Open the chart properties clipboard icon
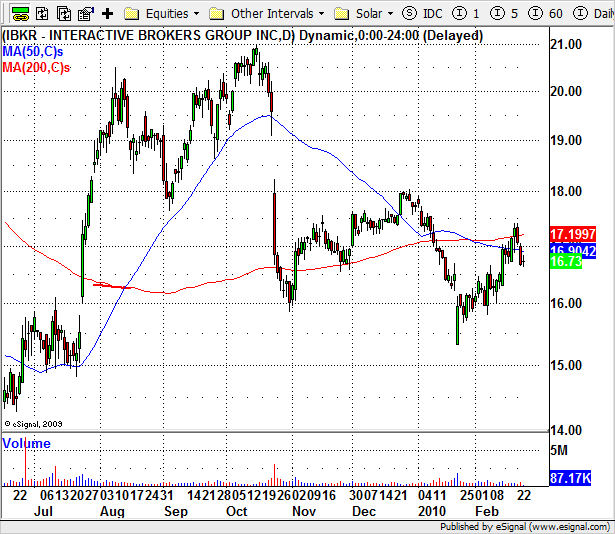This screenshot has width=615, height=534. click(86, 14)
